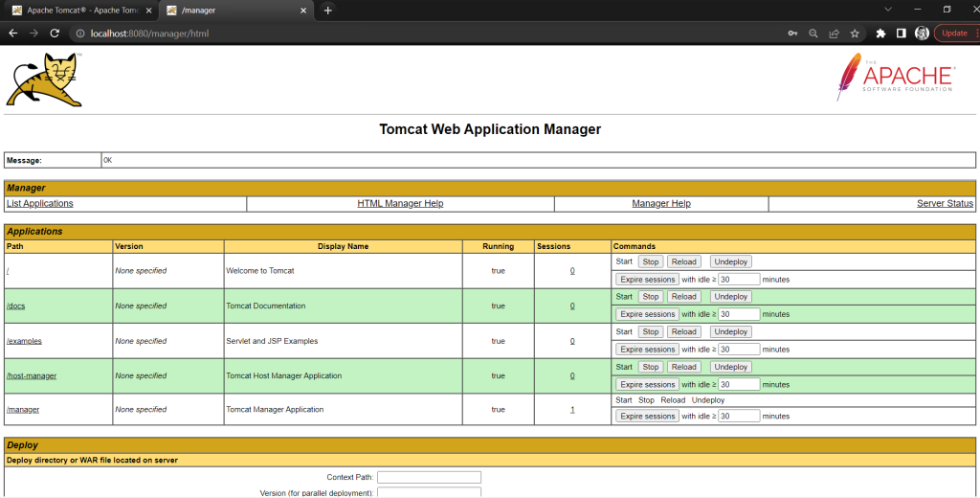980x498 pixels.
Task: Open the saved passwords key icon
Action: pyautogui.click(x=792, y=34)
